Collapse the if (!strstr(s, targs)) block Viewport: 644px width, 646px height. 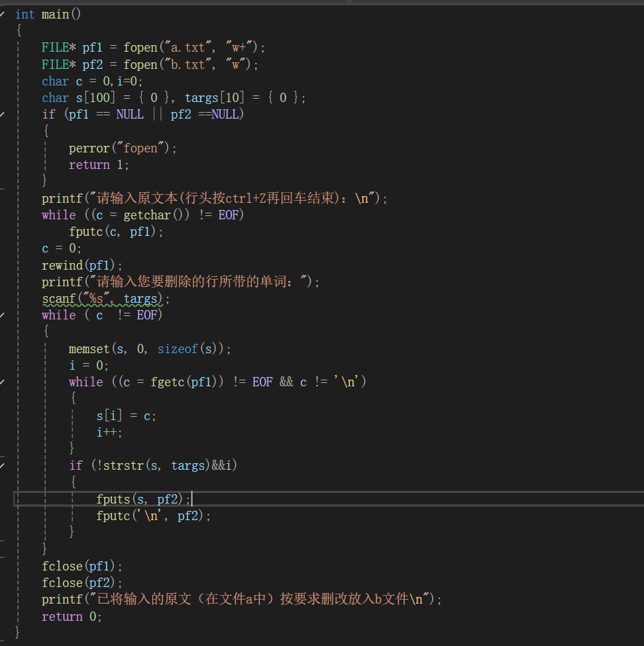[2, 466]
